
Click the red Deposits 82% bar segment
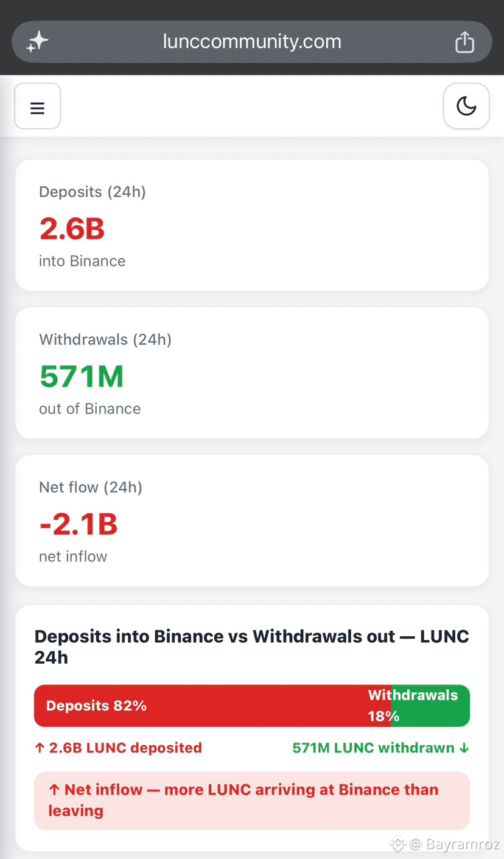(x=213, y=706)
